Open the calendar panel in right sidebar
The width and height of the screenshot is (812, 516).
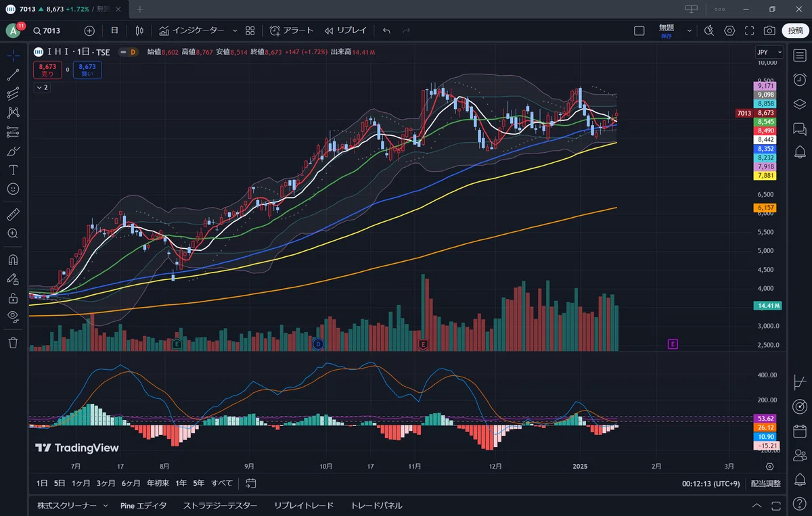point(799,430)
